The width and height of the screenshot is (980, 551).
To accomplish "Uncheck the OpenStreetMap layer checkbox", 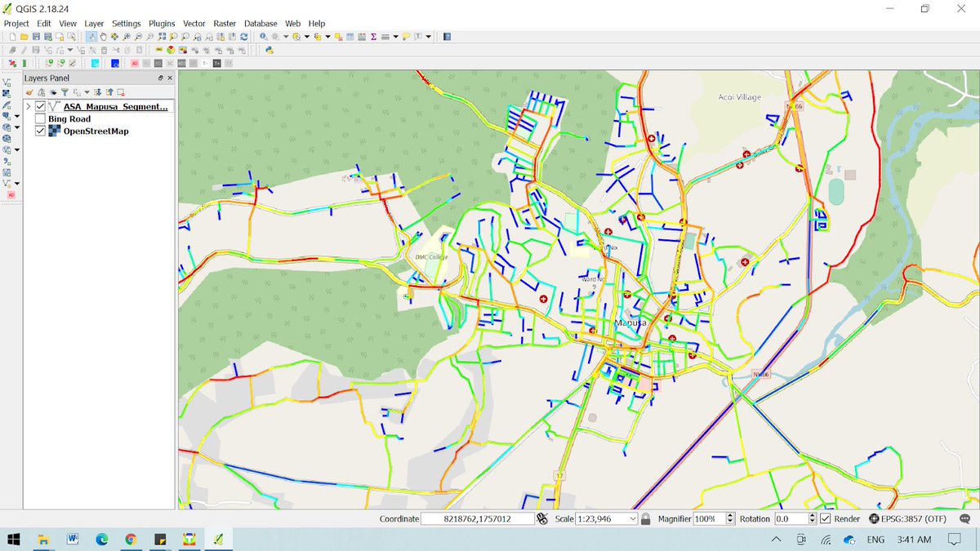I will [40, 131].
